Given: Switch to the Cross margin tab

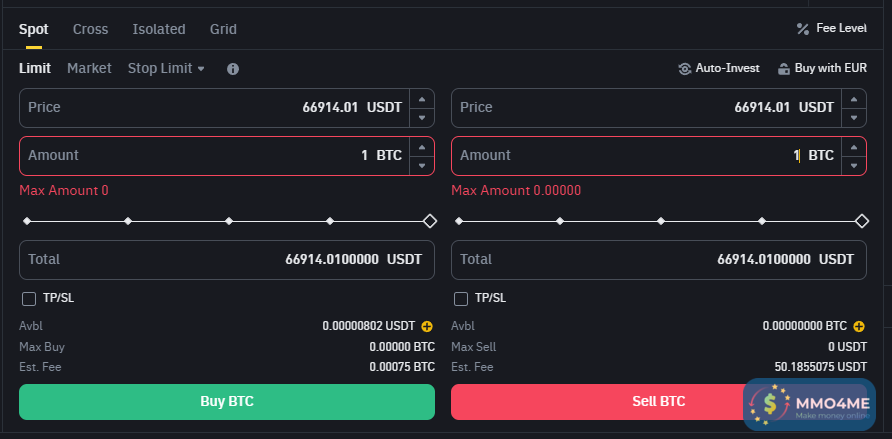Looking at the screenshot, I should click(91, 29).
